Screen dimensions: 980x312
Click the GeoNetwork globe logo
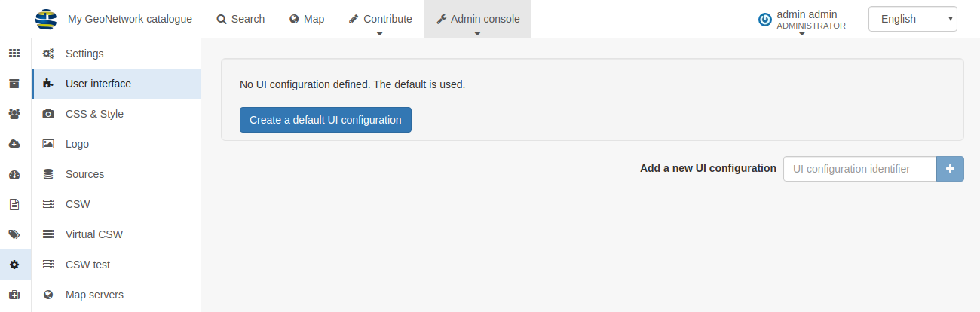click(x=46, y=19)
